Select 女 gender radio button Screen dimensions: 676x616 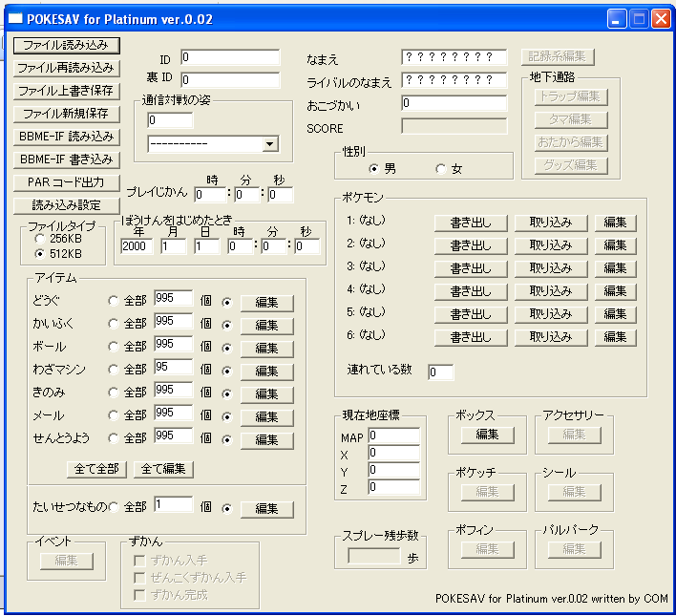pos(440,169)
